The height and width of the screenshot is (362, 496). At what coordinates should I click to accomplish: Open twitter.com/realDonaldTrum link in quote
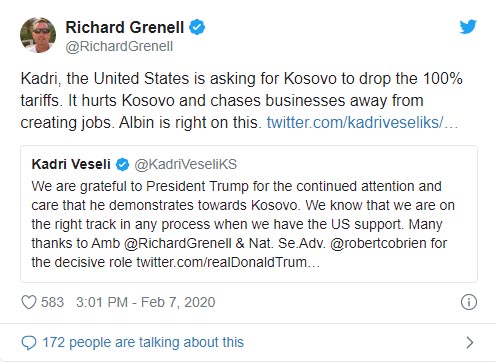coord(228,262)
